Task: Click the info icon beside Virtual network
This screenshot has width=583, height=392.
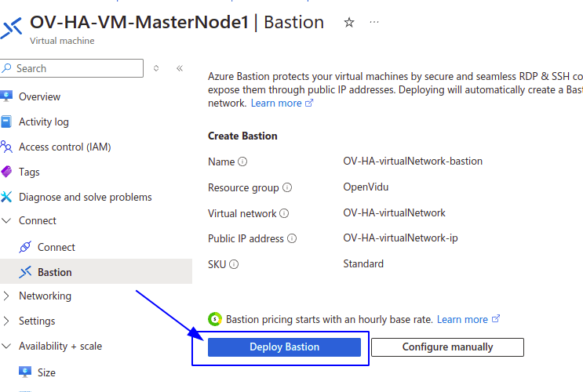Action: pos(284,213)
